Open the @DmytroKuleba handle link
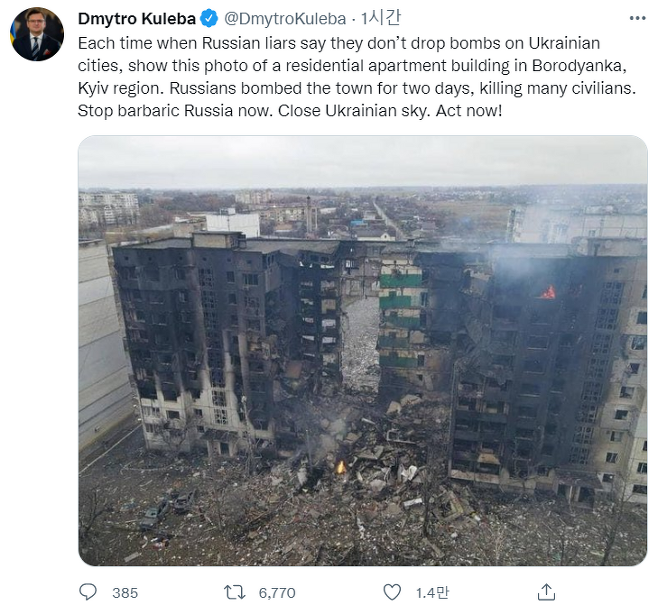Image resolution: width=658 pixels, height=614 pixels. (x=285, y=18)
